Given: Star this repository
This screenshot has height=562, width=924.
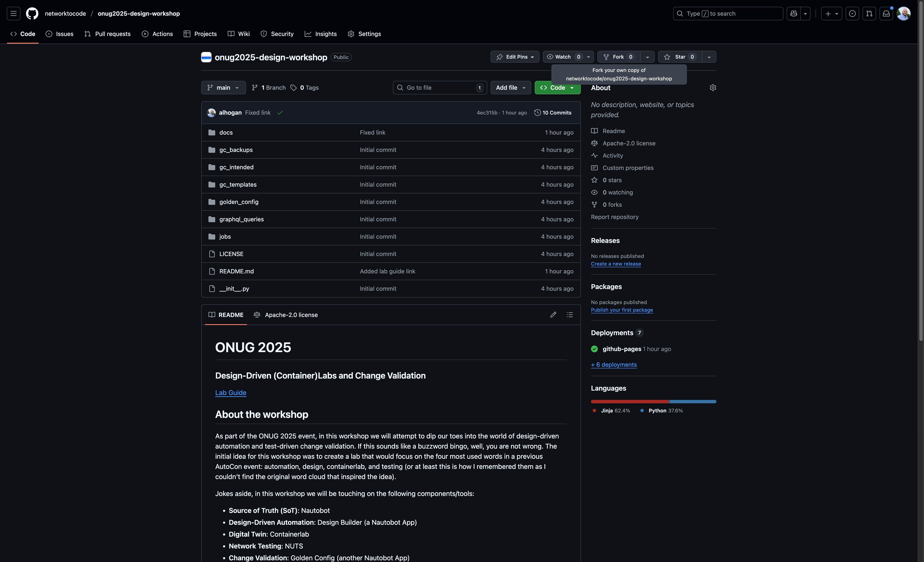Looking at the screenshot, I should pos(680,57).
